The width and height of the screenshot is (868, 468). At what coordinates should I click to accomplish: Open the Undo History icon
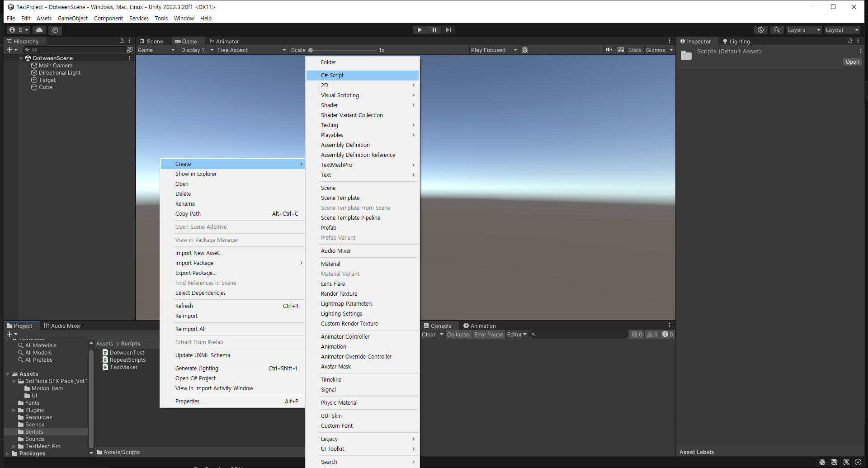pyautogui.click(x=761, y=30)
